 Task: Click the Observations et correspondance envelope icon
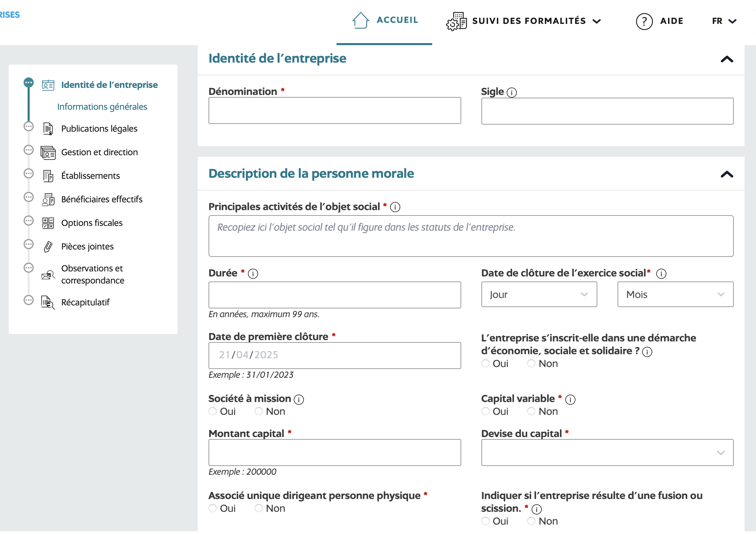click(x=48, y=275)
